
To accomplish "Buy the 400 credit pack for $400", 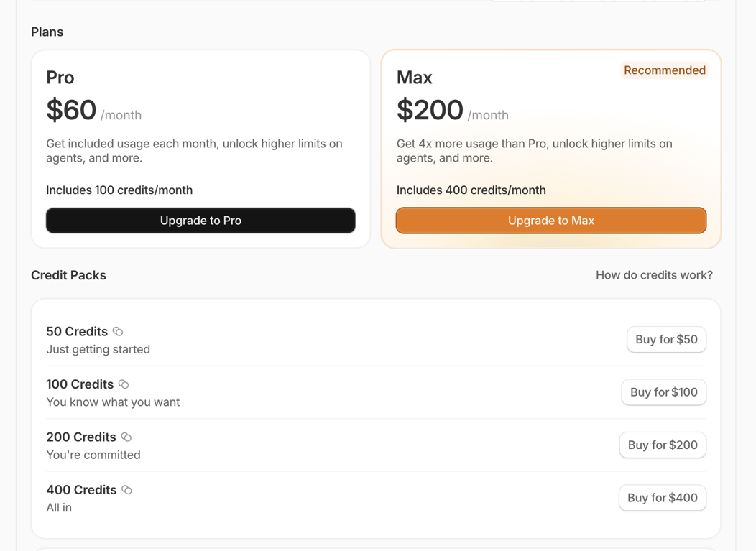I will pos(663,498).
